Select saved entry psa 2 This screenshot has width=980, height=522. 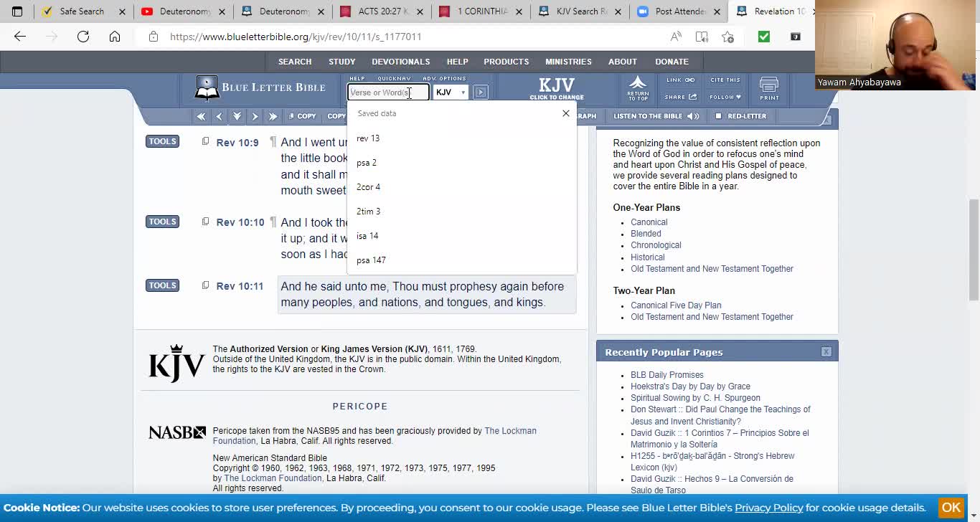tap(461, 163)
